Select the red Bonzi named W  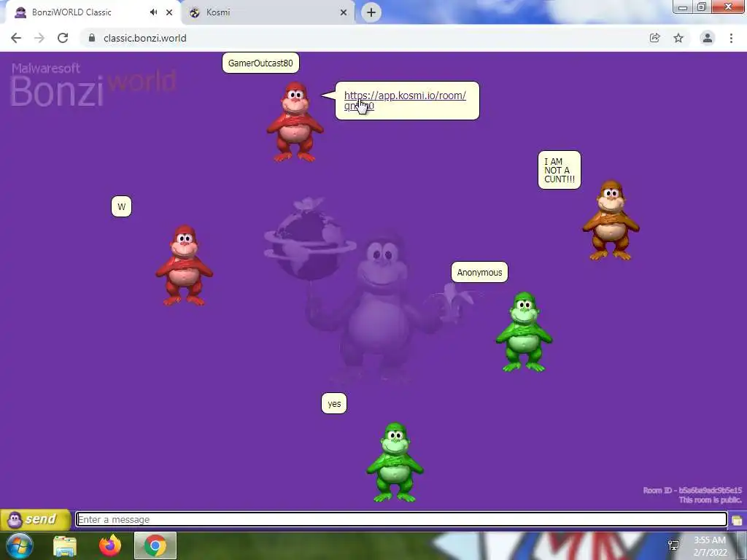(185, 265)
